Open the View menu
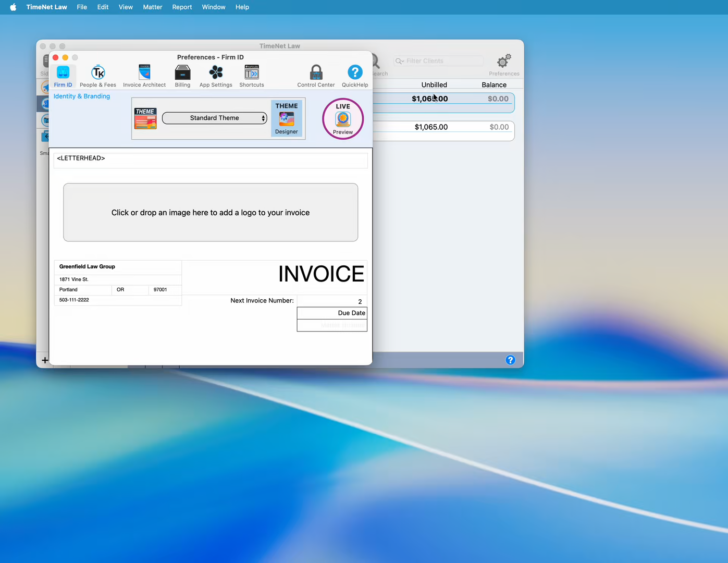Viewport: 728px width, 563px height. pos(126,7)
